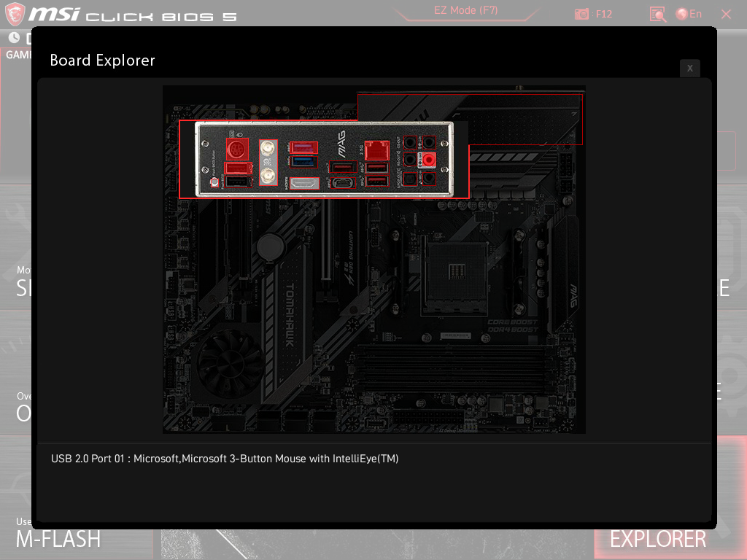Select the lower red USB port beneath the LAN port

point(377,181)
